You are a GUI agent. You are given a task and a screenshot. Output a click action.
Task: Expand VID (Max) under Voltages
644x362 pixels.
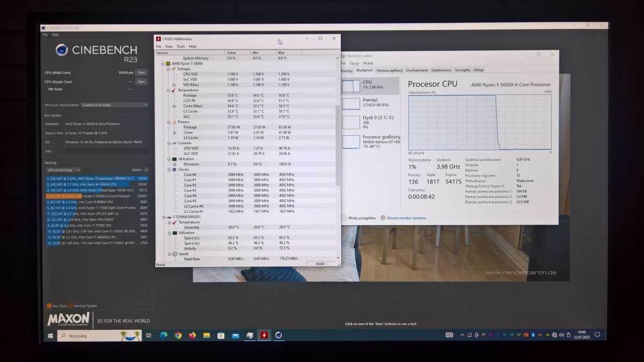click(x=174, y=85)
